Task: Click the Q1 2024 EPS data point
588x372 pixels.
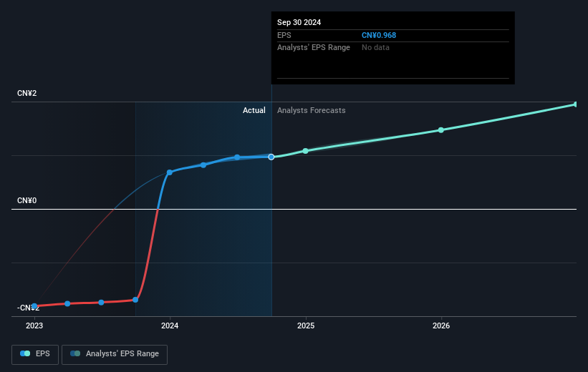Action: tap(203, 165)
